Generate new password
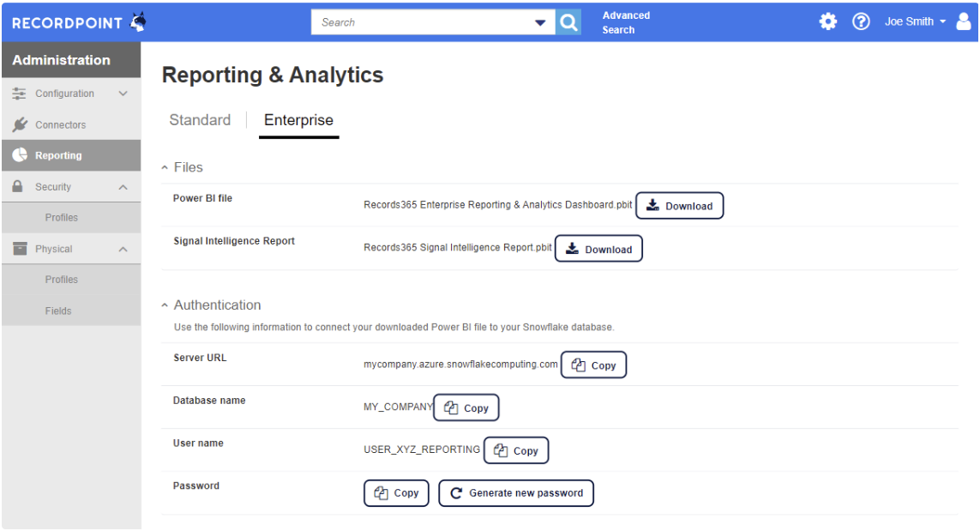 516,493
